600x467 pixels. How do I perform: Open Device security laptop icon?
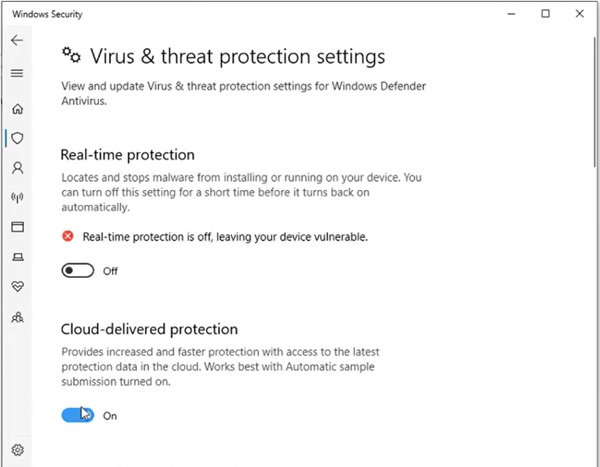click(16, 257)
